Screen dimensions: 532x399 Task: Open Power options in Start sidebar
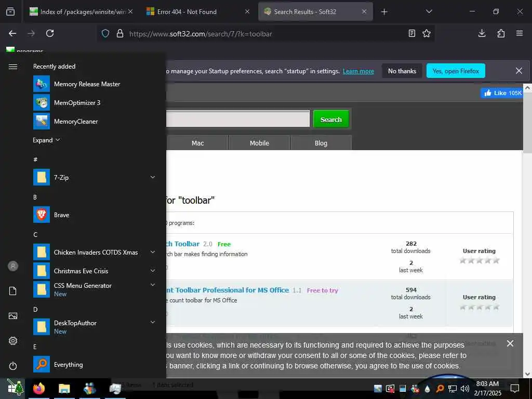[13, 366]
